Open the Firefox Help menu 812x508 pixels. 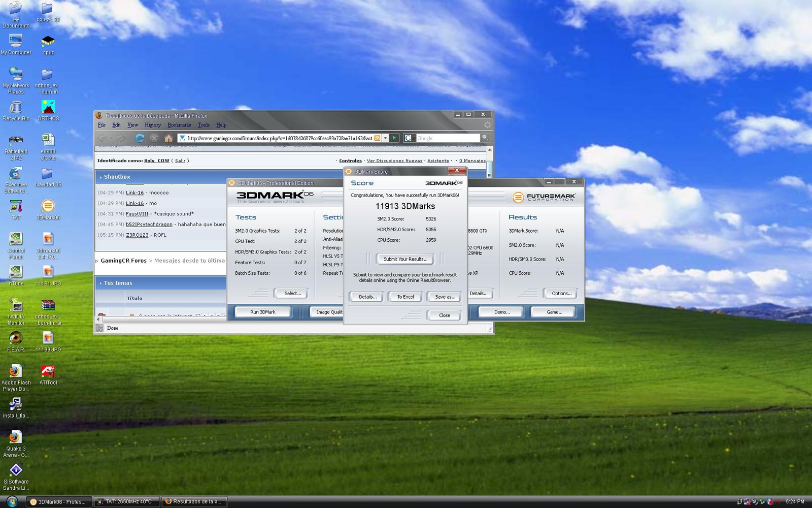221,125
